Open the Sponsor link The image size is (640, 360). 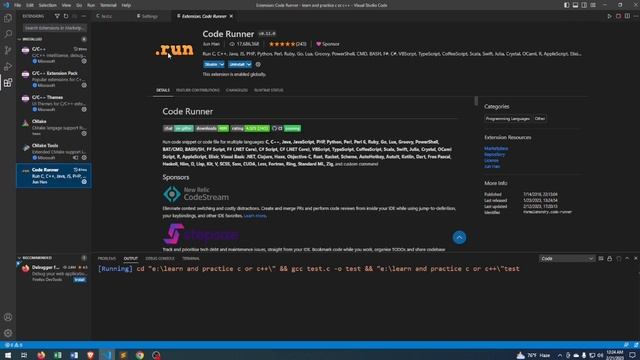coord(328,44)
